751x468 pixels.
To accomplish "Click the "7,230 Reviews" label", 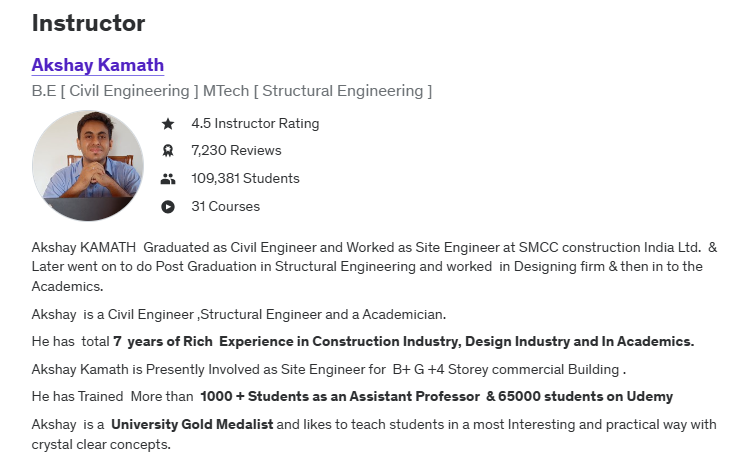I will point(236,151).
